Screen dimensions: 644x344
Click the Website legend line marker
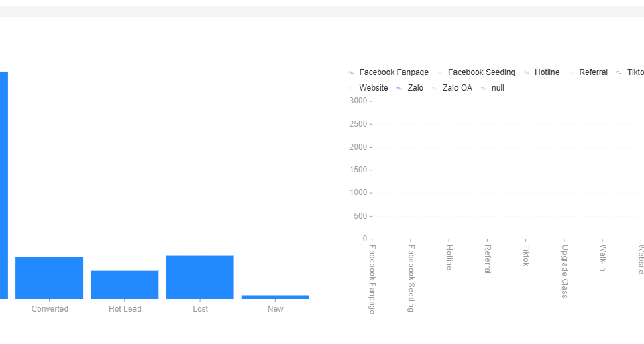(351, 88)
